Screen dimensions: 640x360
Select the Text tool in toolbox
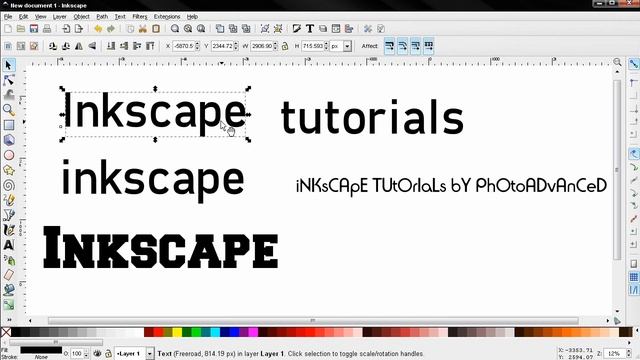[9, 245]
